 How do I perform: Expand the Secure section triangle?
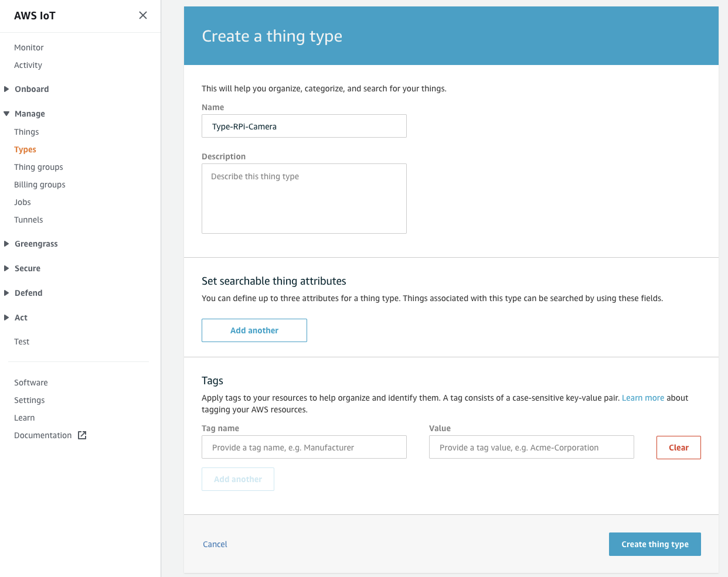click(x=6, y=268)
